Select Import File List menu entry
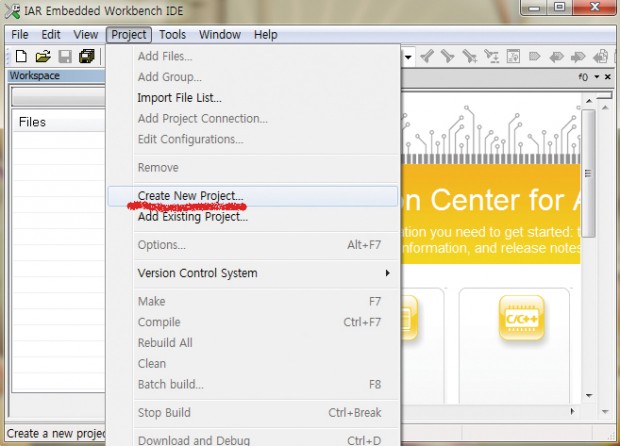Viewport: 620px width, 446px height. (x=253, y=98)
